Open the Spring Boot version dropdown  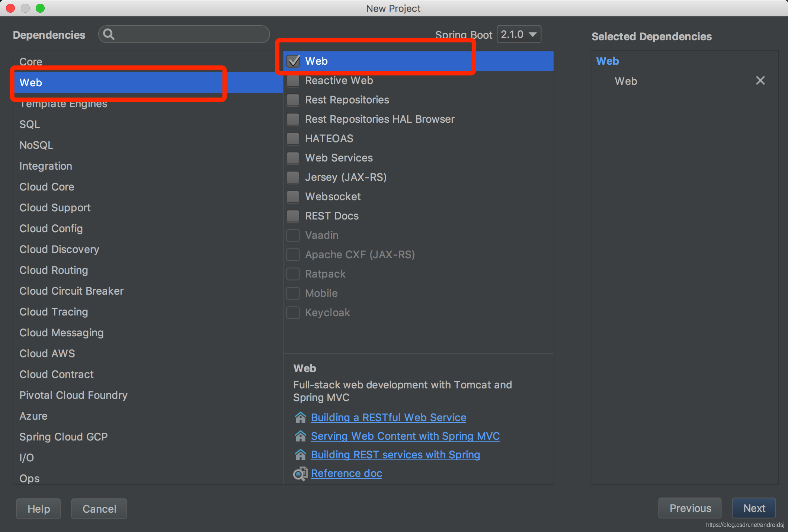519,35
